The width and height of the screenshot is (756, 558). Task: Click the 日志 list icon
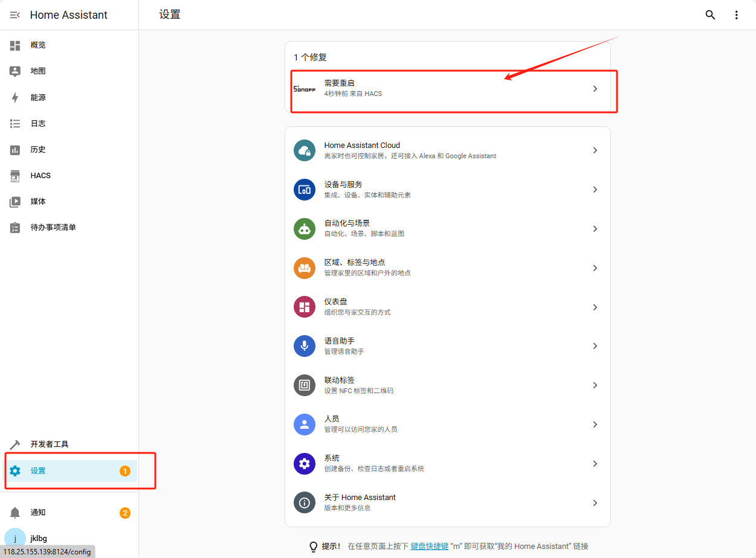15,123
